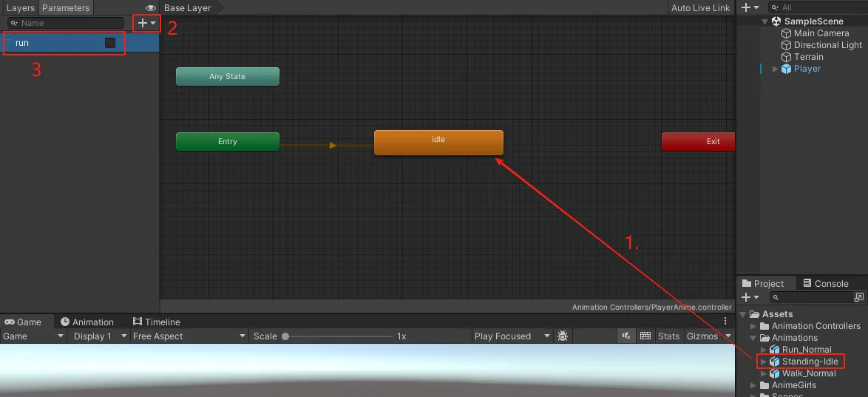Click the Animations open folder icon
868x397 pixels.
(x=764, y=338)
